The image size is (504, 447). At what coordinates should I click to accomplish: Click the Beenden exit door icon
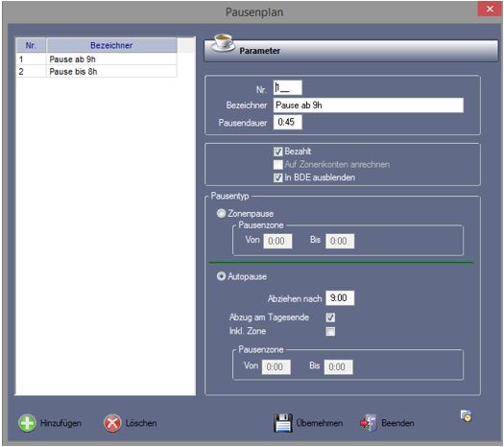click(369, 423)
